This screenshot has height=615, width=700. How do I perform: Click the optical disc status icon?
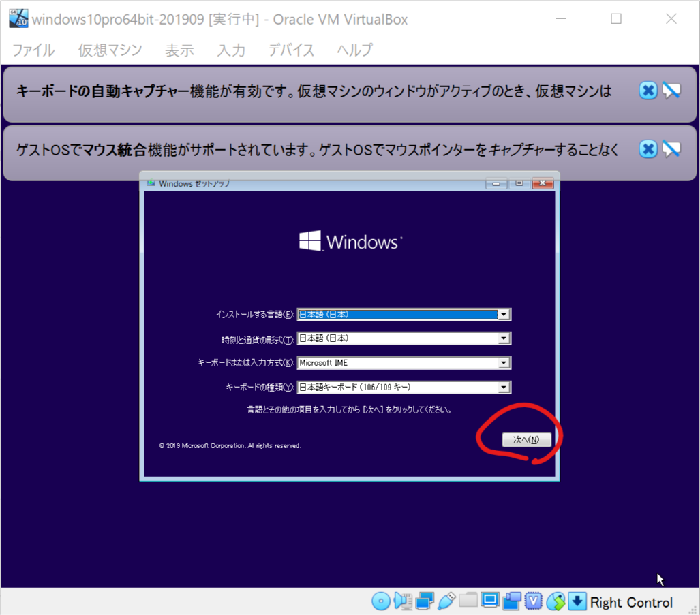pyautogui.click(x=381, y=601)
